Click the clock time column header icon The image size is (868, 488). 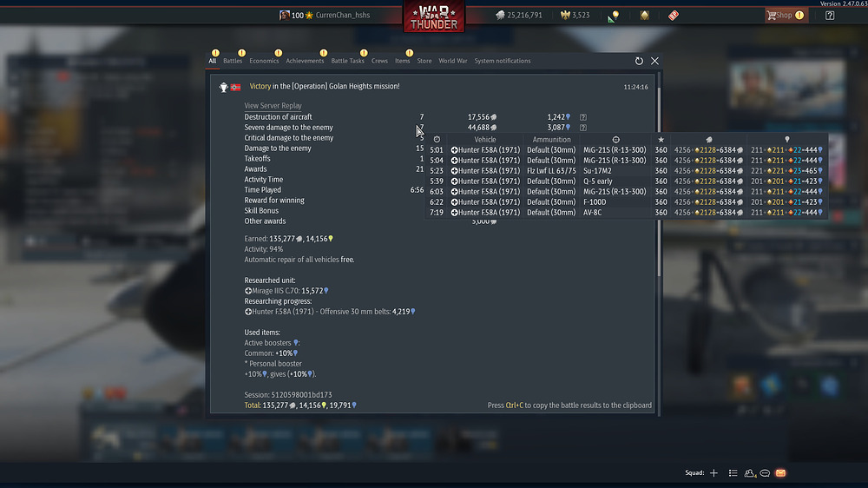pyautogui.click(x=437, y=140)
